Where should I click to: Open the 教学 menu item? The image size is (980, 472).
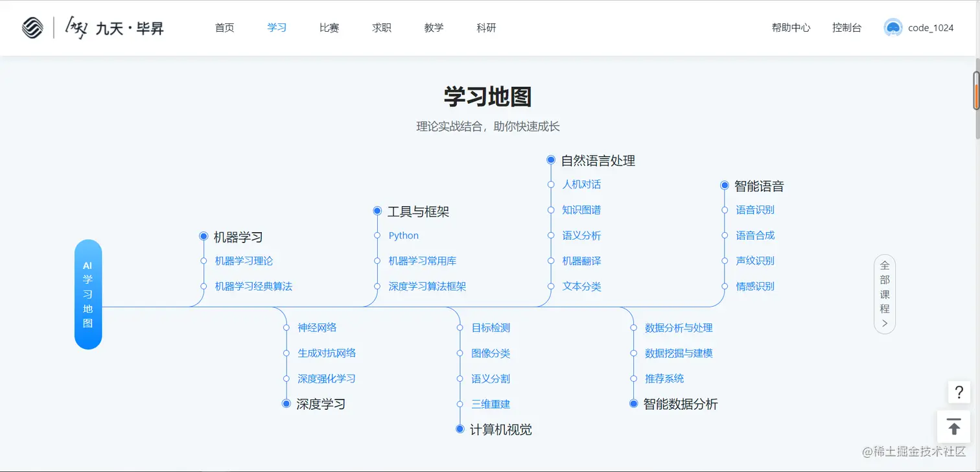[x=433, y=28]
